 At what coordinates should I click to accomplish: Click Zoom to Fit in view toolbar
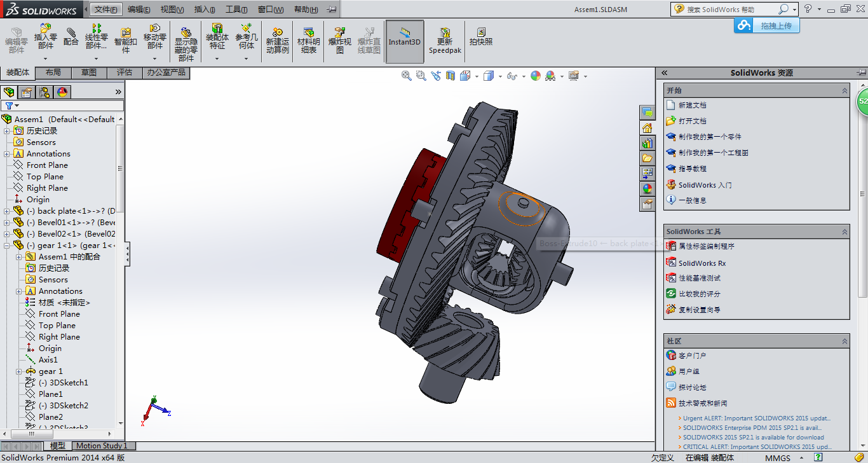[407, 76]
